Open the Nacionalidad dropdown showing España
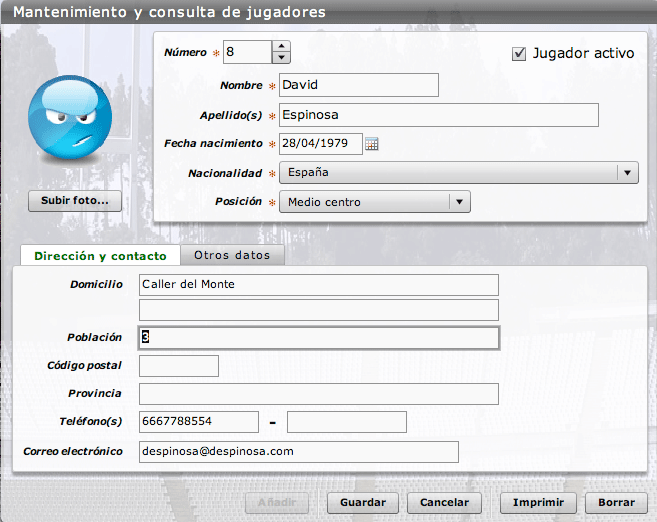Image resolution: width=657 pixels, height=522 pixels. (x=459, y=173)
